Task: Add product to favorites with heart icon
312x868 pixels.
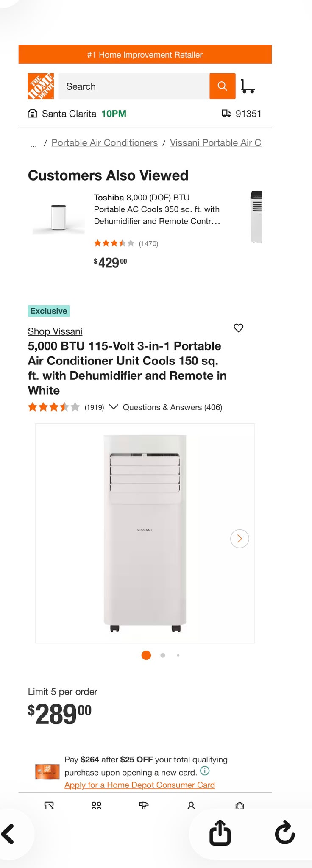Action: 239,328
